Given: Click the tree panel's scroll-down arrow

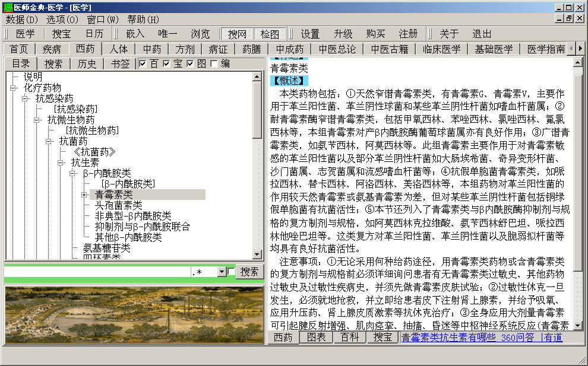Looking at the screenshot, I should click(x=257, y=254).
